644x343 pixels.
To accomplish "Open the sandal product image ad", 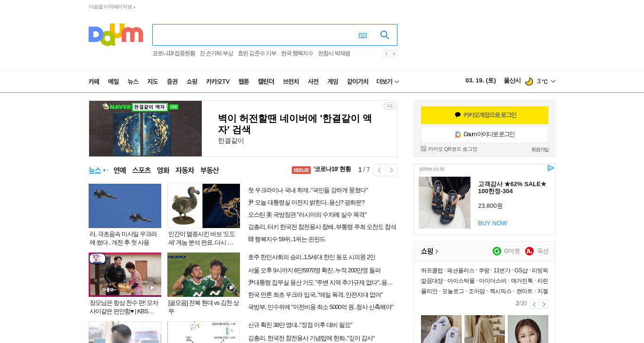I will [x=445, y=203].
